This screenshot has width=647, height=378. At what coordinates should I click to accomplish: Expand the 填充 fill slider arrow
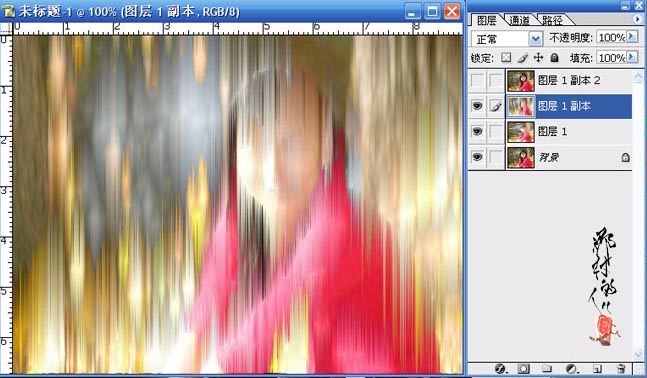pos(632,57)
